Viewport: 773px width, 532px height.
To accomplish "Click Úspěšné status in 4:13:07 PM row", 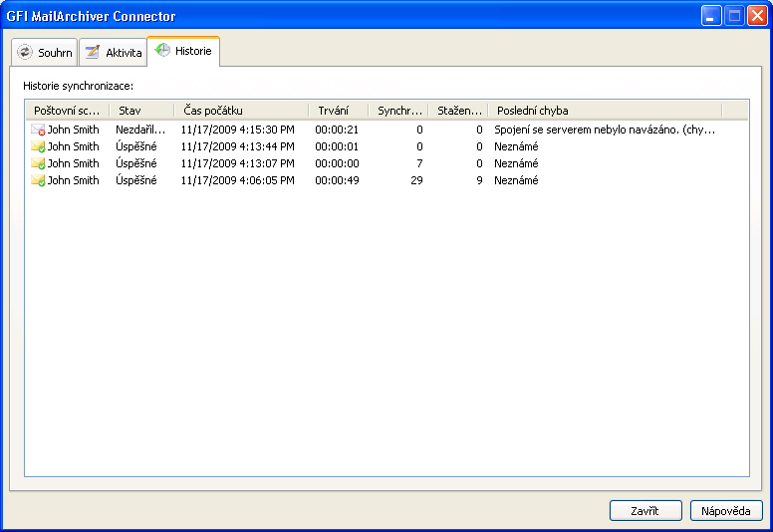I will pos(136,163).
